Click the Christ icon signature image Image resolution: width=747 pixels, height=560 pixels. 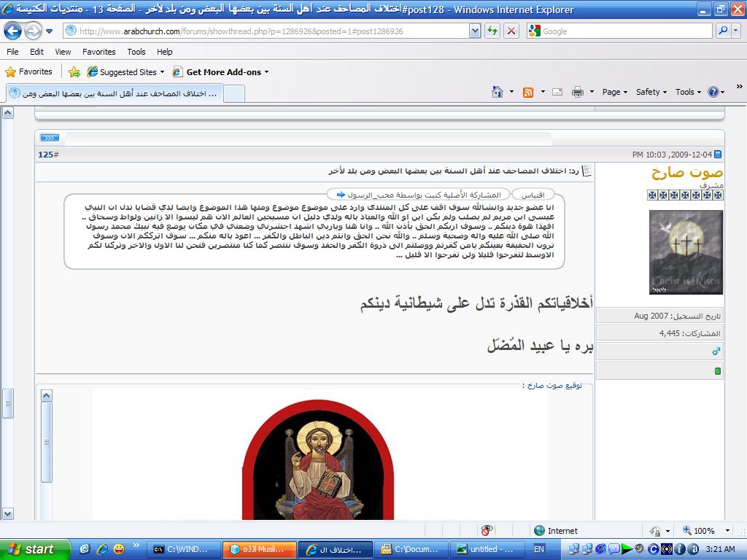click(318, 459)
